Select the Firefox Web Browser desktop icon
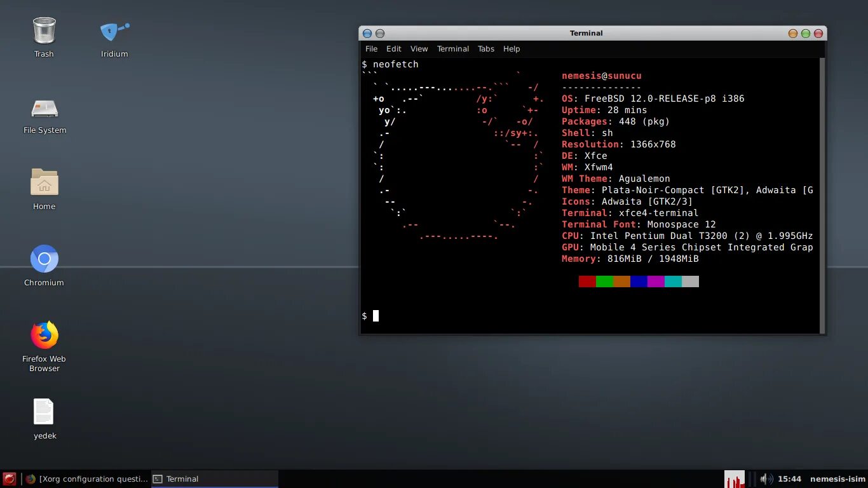The width and height of the screenshot is (868, 488). pyautogui.click(x=44, y=346)
